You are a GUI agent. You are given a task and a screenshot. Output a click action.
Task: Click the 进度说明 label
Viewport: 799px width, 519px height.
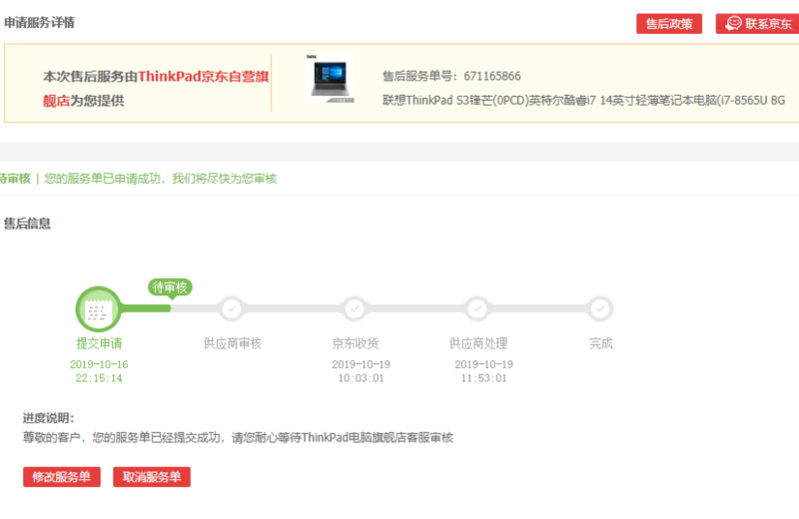pyautogui.click(x=48, y=418)
